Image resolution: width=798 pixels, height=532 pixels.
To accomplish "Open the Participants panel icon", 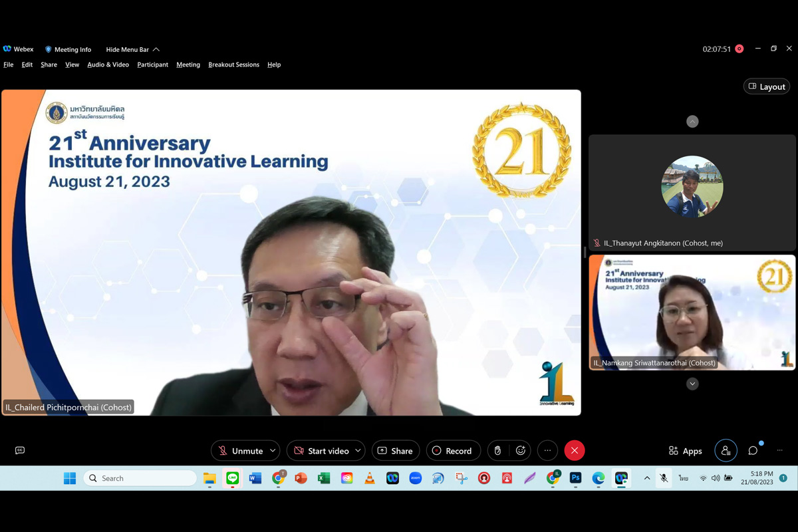I will [726, 451].
